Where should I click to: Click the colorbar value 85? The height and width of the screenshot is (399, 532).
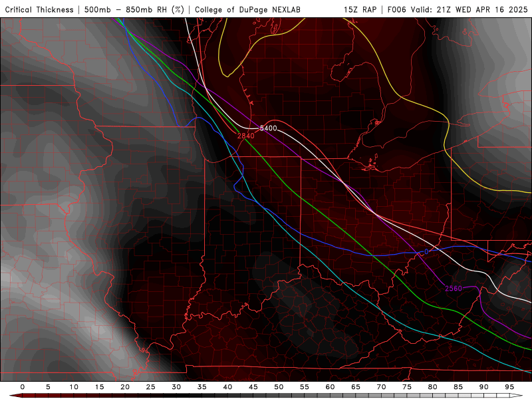click(x=458, y=387)
